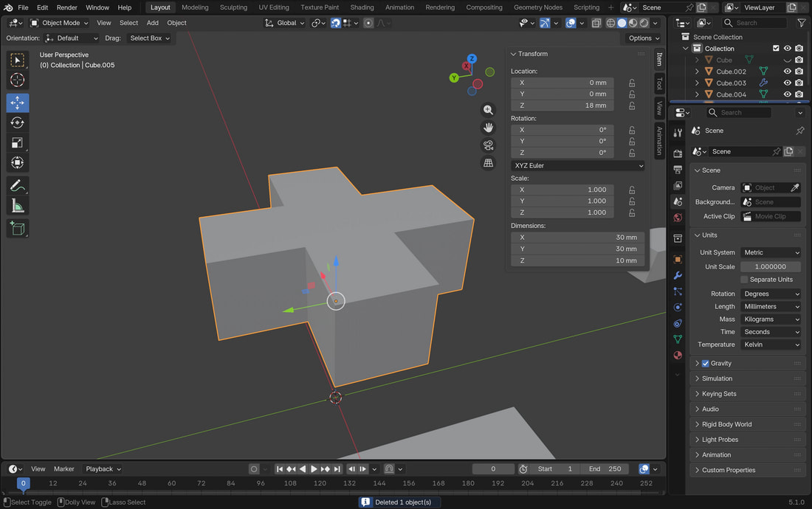Screen dimensions: 812x509
Task: Open the XYZ Euler rotation mode dropdown
Action: pos(578,166)
